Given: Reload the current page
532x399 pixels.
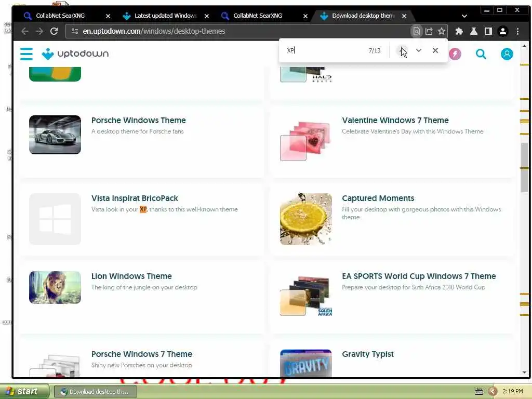Looking at the screenshot, I should pyautogui.click(x=54, y=31).
